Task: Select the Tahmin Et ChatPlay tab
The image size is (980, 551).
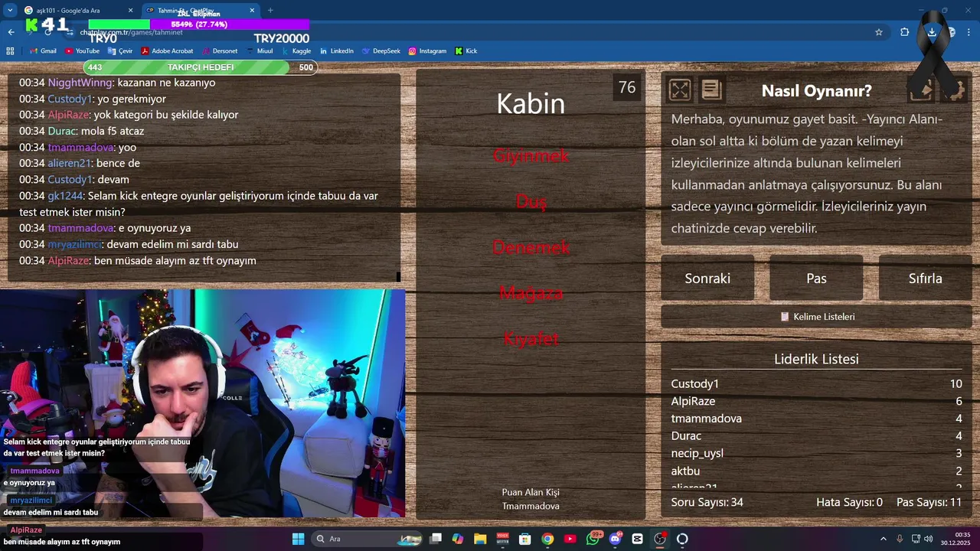Action: [201, 11]
